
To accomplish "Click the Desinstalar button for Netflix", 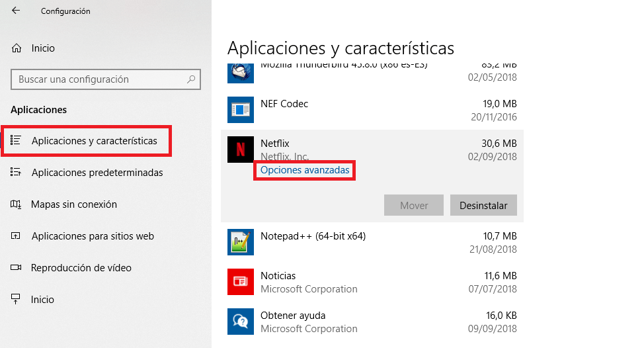I will tap(483, 205).
